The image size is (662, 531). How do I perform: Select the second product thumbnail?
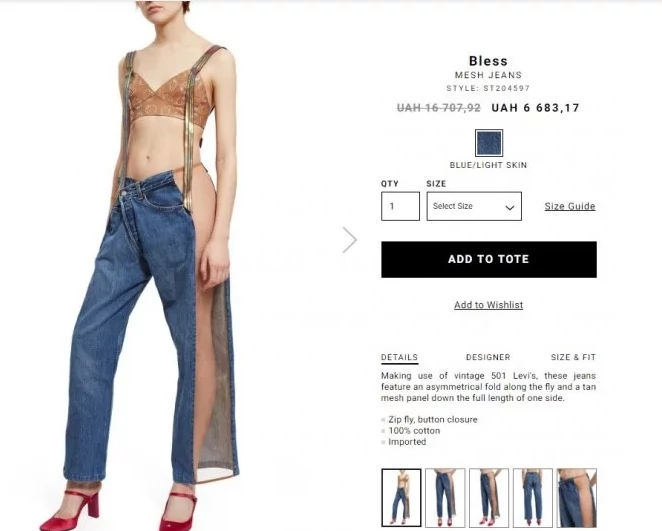tap(445, 498)
